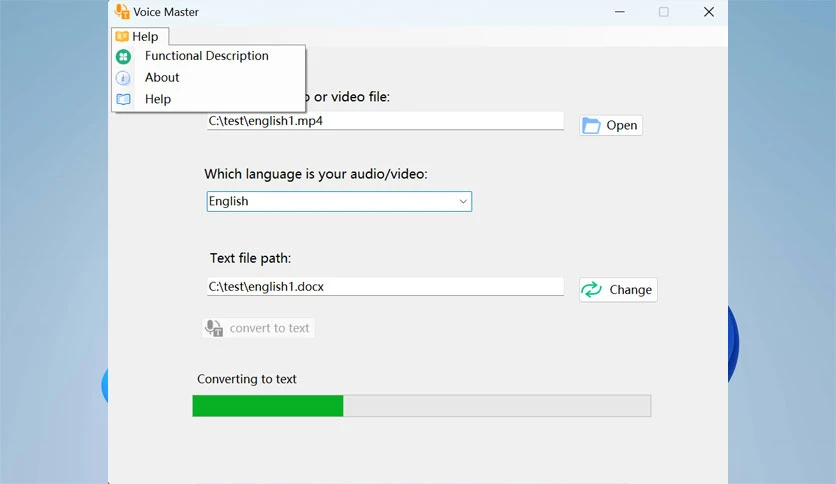836x484 pixels.
Task: Click the microphone icon on convert to text
Action: (x=214, y=328)
